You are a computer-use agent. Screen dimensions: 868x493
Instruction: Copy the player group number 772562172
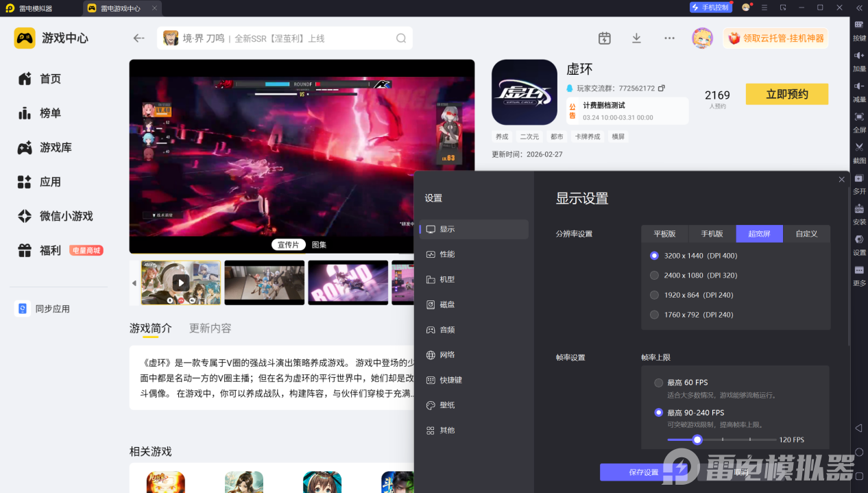(662, 88)
